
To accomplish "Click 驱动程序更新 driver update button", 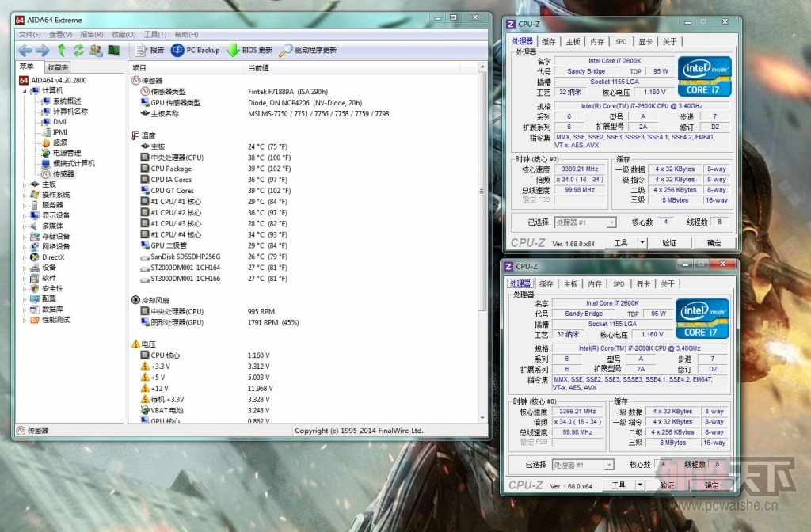I will click(x=308, y=50).
